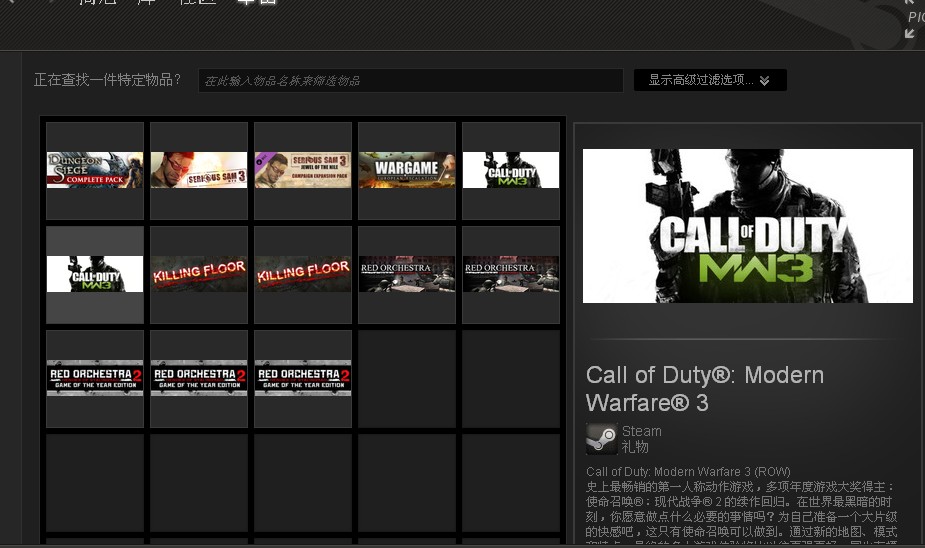Image resolution: width=925 pixels, height=548 pixels.
Task: Select the unhighlighted Call of Duty MW3 item beside Wargame
Action: tap(511, 170)
